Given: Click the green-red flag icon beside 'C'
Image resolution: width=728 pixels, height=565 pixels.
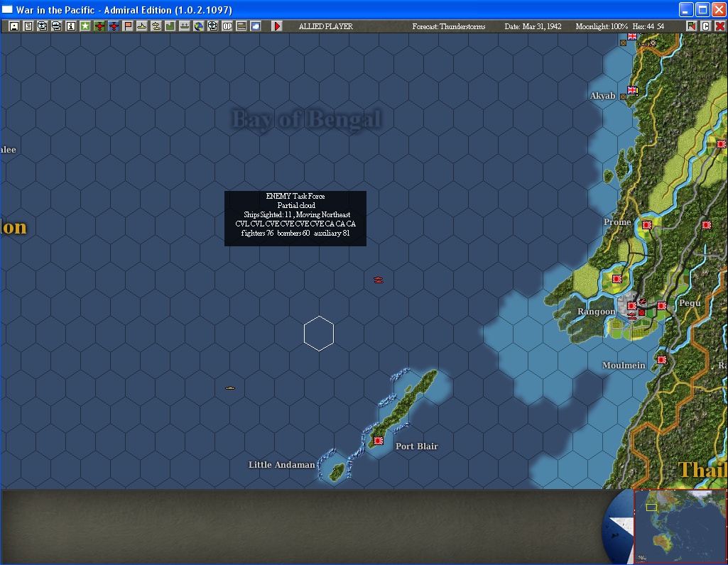Looking at the screenshot, I should [692, 26].
